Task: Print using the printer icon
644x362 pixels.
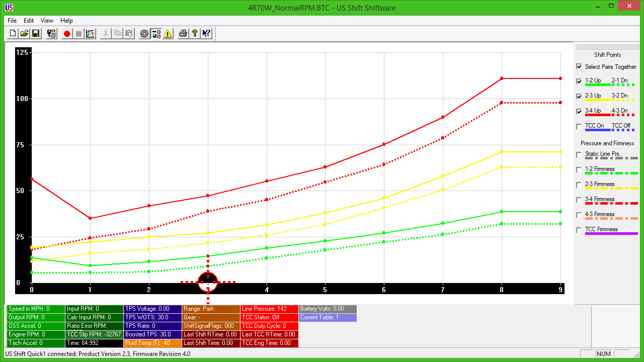Action: pyautogui.click(x=183, y=34)
